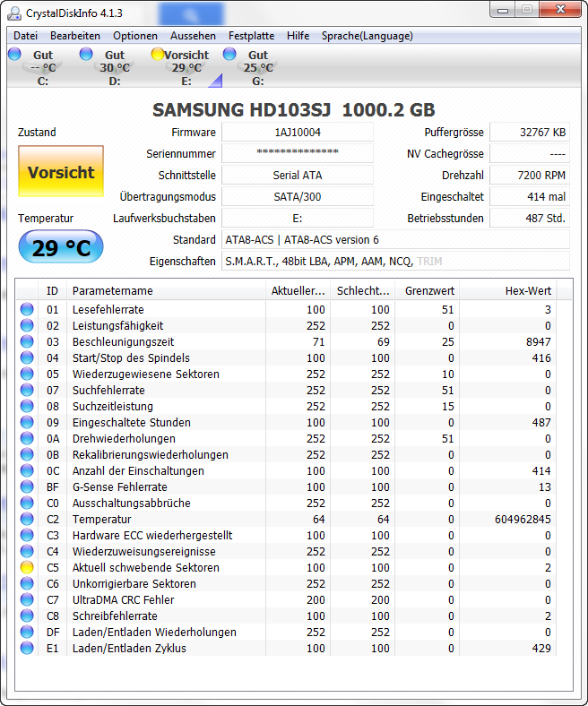Screen dimensions: 588x706
Task: Close the CrystalDiskInfo window
Action: (560, 9)
